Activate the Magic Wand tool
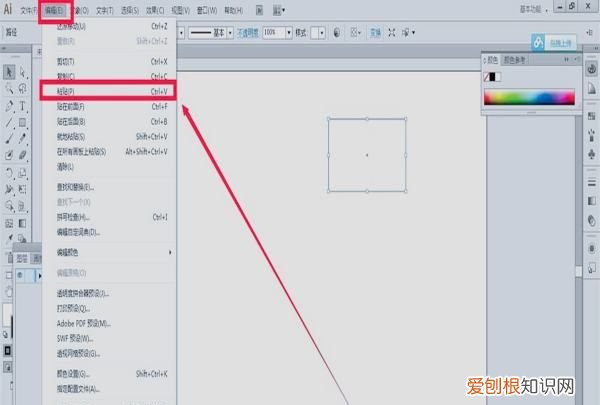The height and width of the screenshot is (405, 600). tap(9, 89)
